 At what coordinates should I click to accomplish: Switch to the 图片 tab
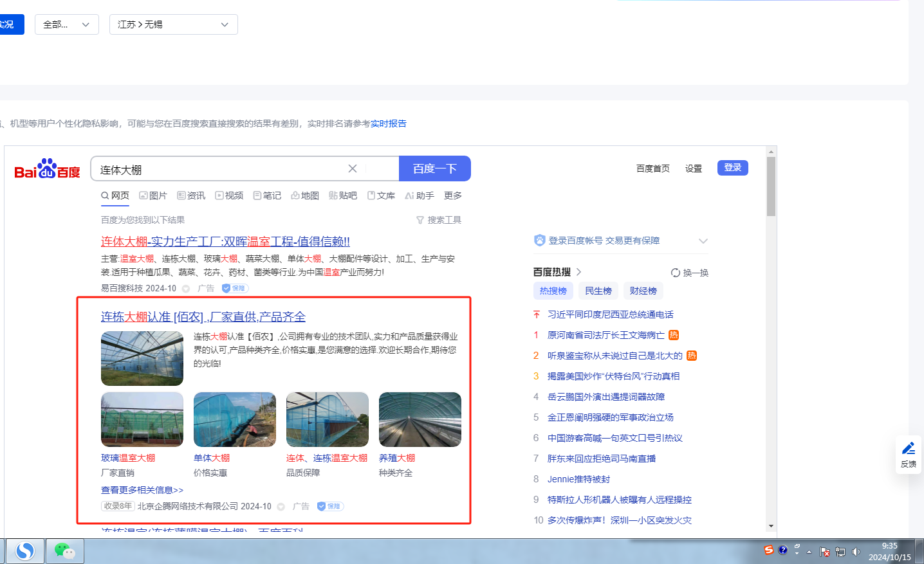coord(153,196)
